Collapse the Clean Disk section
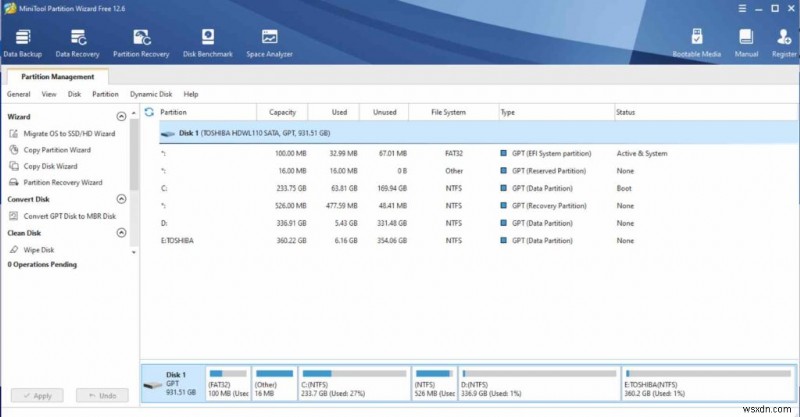The image size is (800, 417). [x=122, y=232]
